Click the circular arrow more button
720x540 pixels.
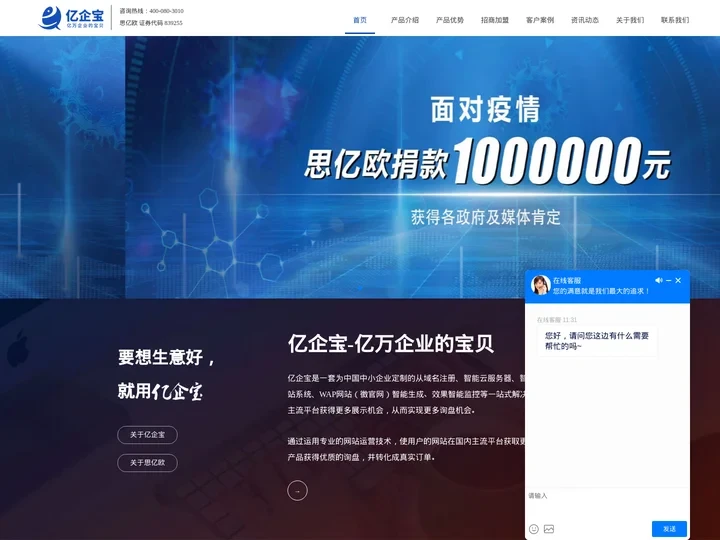[297, 491]
